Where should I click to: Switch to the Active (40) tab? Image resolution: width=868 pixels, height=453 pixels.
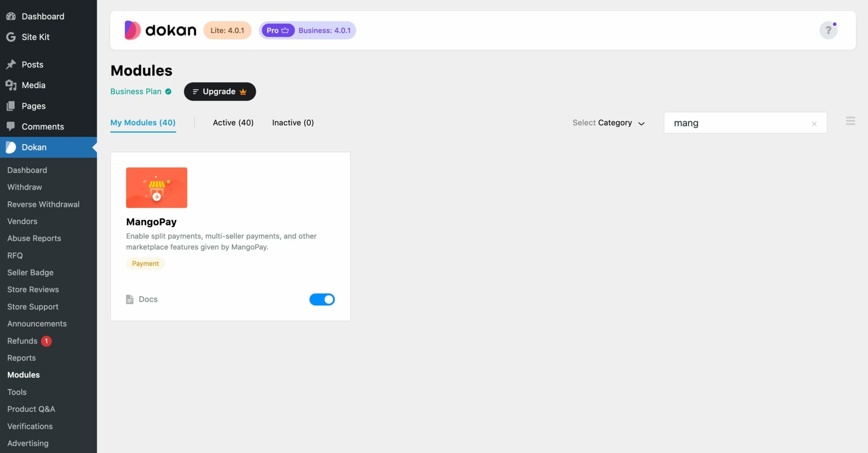(x=233, y=123)
